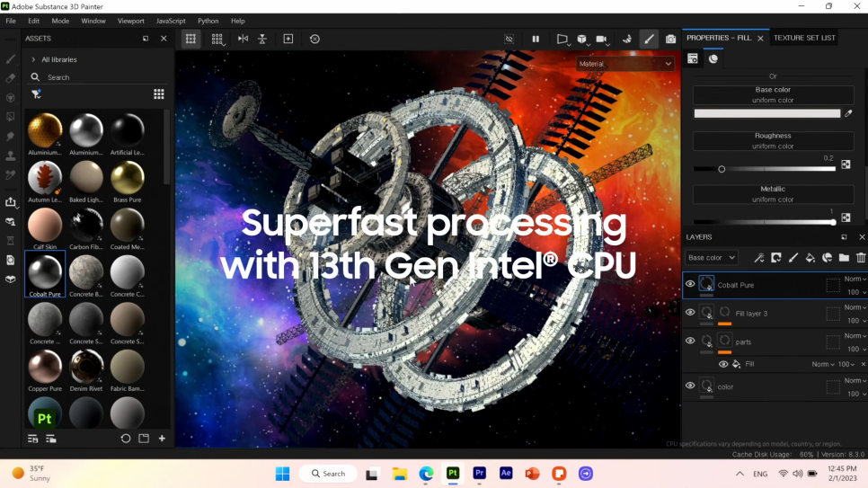The width and height of the screenshot is (868, 488).
Task: Add a smart material layer icon
Action: pyautogui.click(x=827, y=258)
